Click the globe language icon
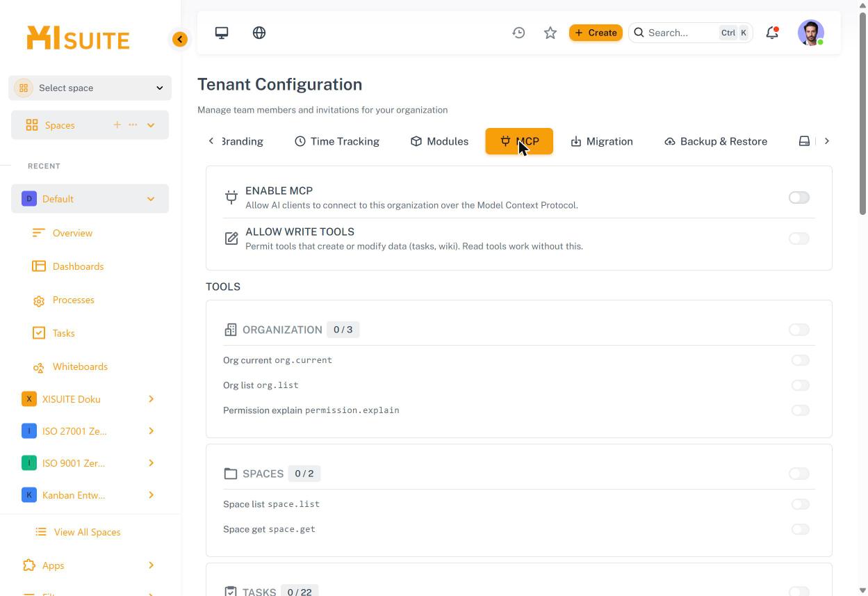 [x=259, y=33]
